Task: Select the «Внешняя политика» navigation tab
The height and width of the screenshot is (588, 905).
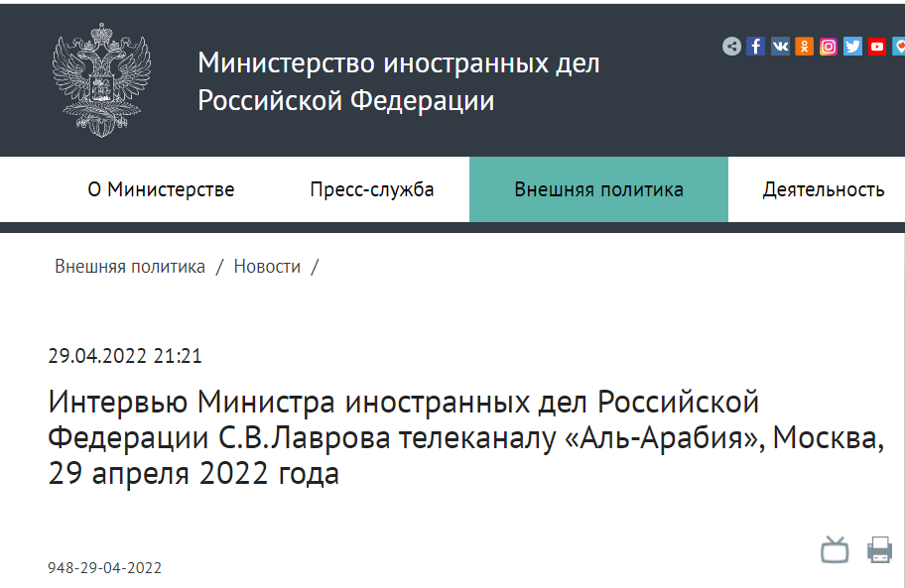Action: point(598,189)
